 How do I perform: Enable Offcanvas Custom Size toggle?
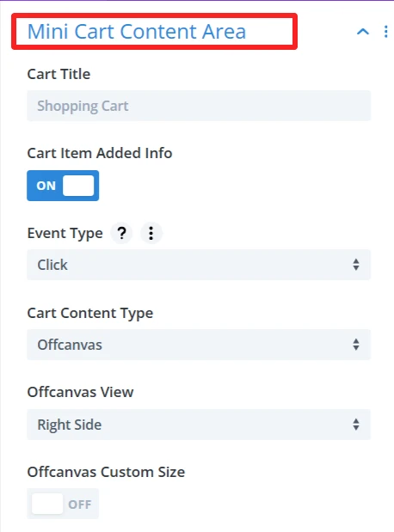[x=63, y=504]
